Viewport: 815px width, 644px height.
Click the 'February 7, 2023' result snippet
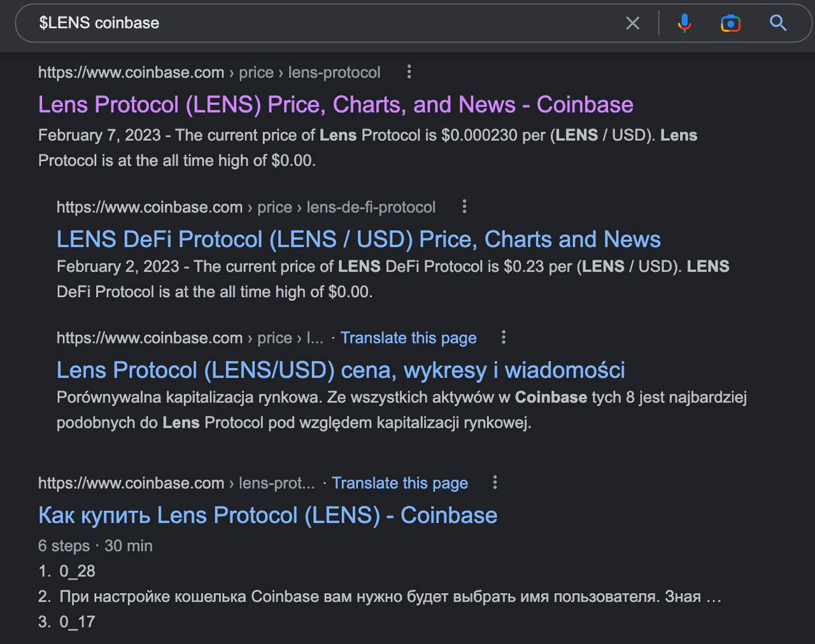(x=367, y=148)
